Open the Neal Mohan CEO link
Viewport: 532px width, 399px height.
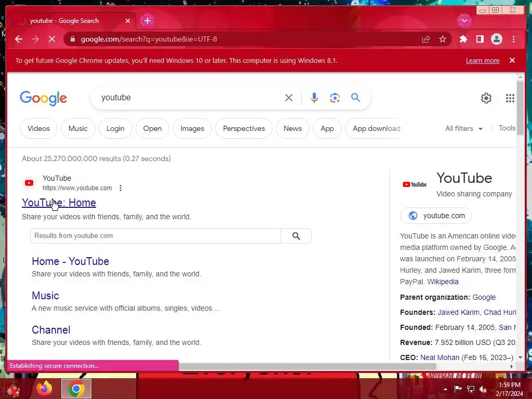[x=440, y=357]
